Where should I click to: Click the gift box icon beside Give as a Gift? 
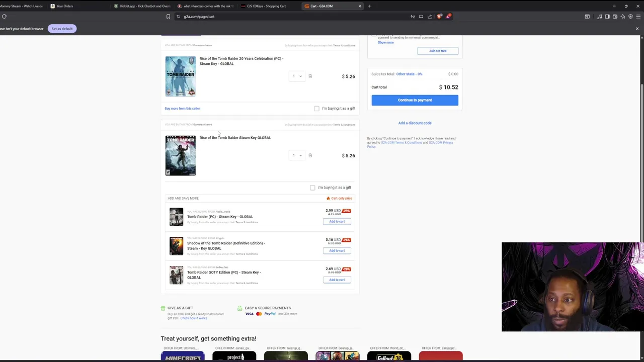(163, 308)
